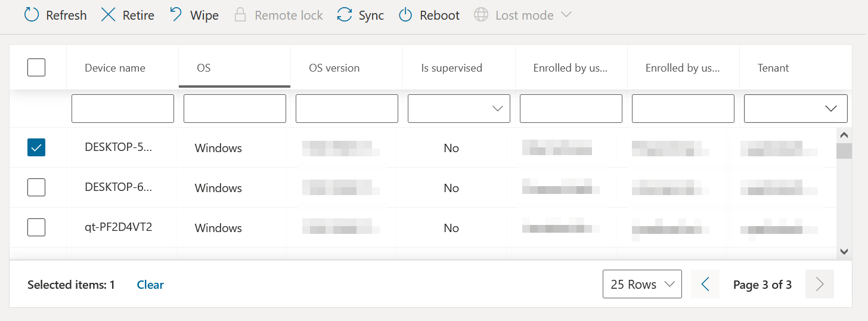Click the Sync arrows icon

coord(345,15)
